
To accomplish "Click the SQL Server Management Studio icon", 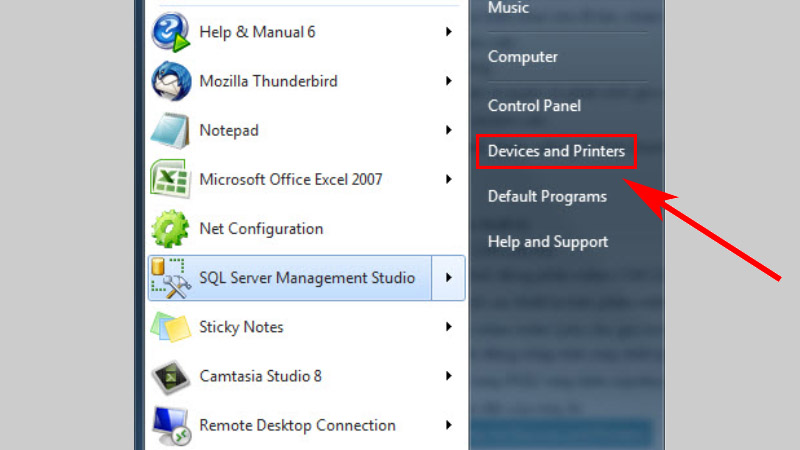I will pos(170,277).
